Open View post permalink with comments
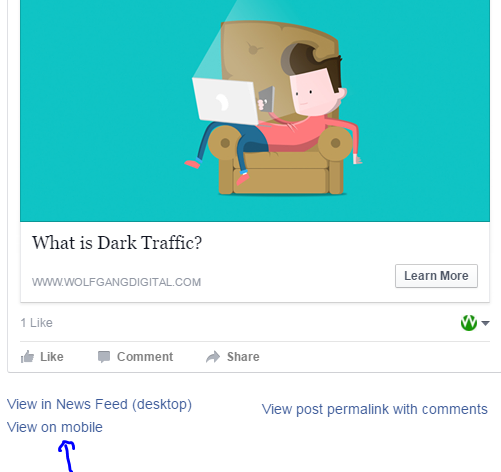The image size is (501, 472). click(375, 409)
